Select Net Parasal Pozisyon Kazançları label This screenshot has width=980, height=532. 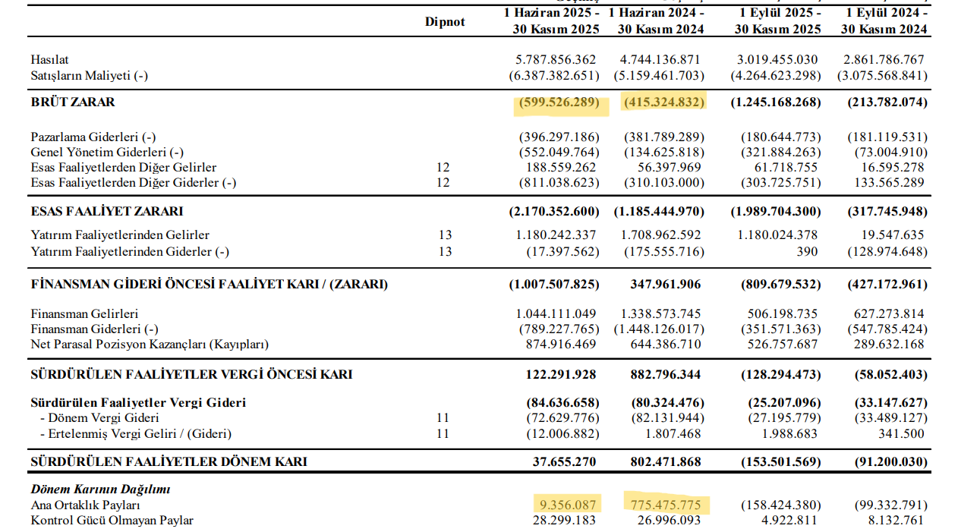click(x=150, y=344)
